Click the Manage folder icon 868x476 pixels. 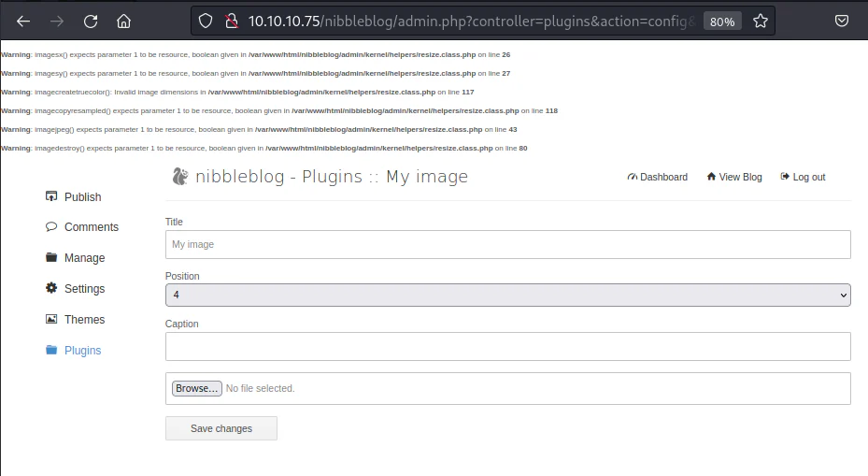(x=51, y=257)
